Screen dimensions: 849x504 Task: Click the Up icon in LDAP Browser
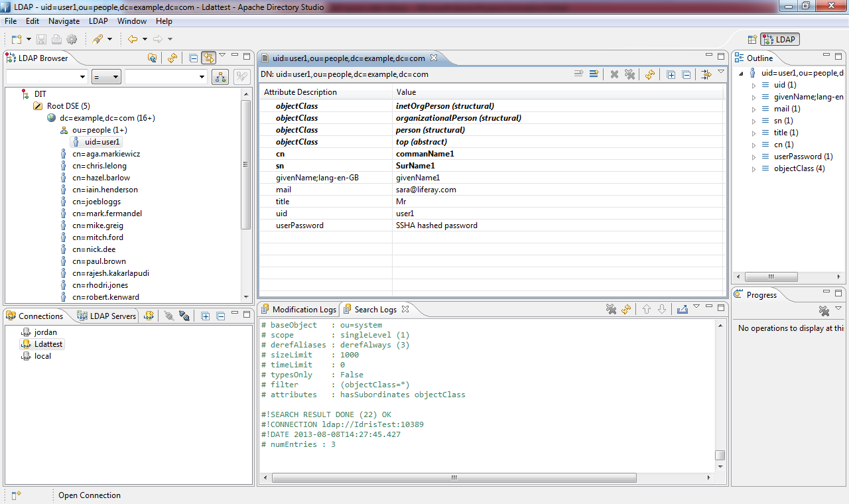153,58
